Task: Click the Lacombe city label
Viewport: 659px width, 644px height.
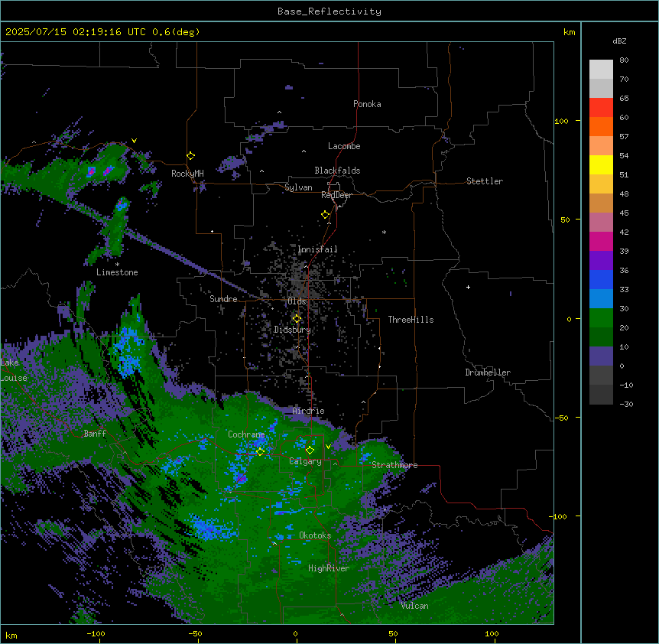Action: click(x=344, y=146)
